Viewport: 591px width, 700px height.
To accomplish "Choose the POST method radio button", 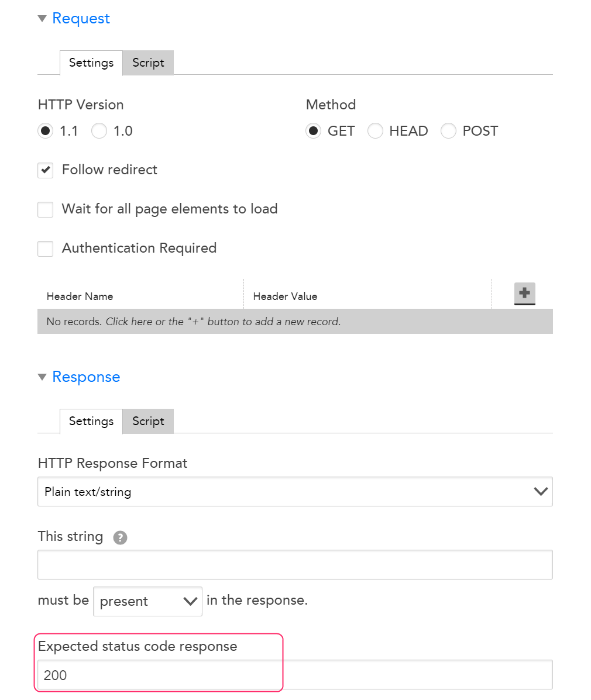I will click(448, 131).
